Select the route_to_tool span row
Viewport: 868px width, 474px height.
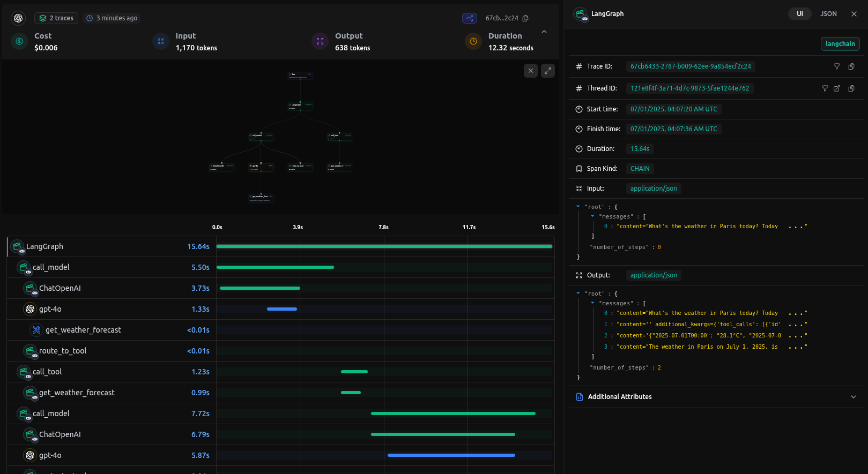pos(63,351)
